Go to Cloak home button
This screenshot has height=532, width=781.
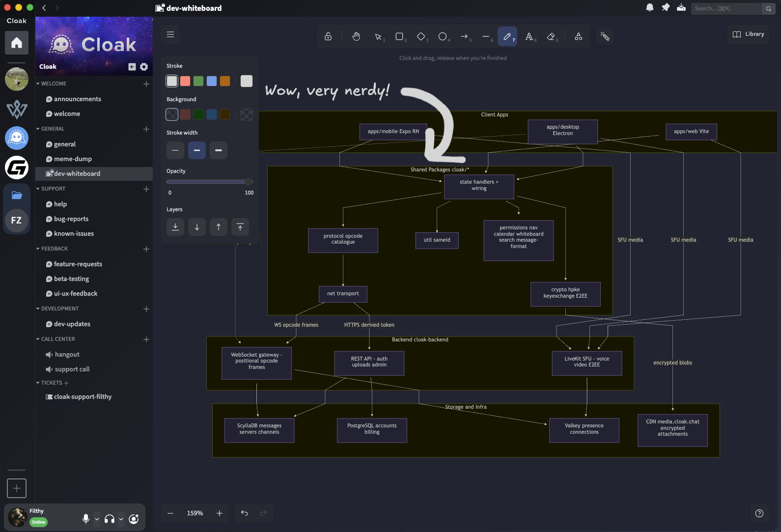[17, 43]
